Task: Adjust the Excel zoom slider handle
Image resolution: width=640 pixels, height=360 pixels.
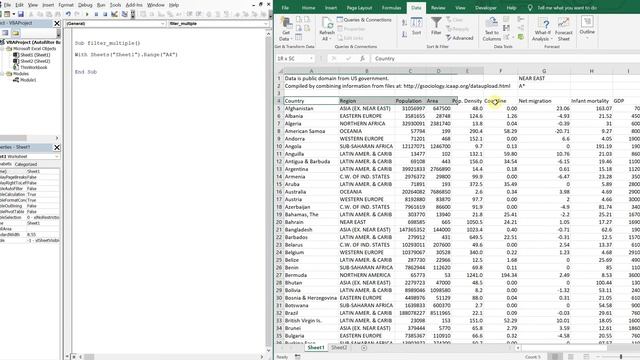Action: (621, 357)
